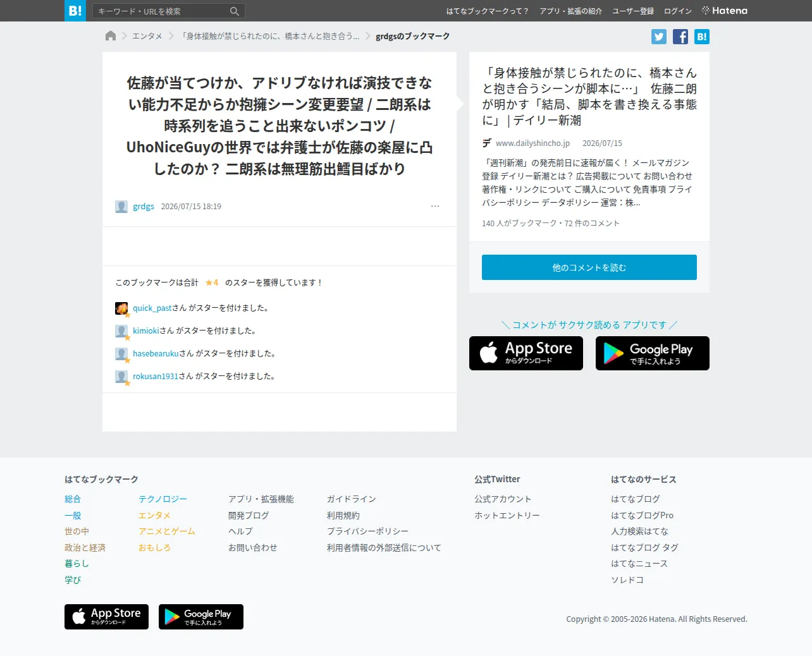This screenshot has height=656, width=812.
Task: Open ユーザー登録 in top bar
Action: 633,11
